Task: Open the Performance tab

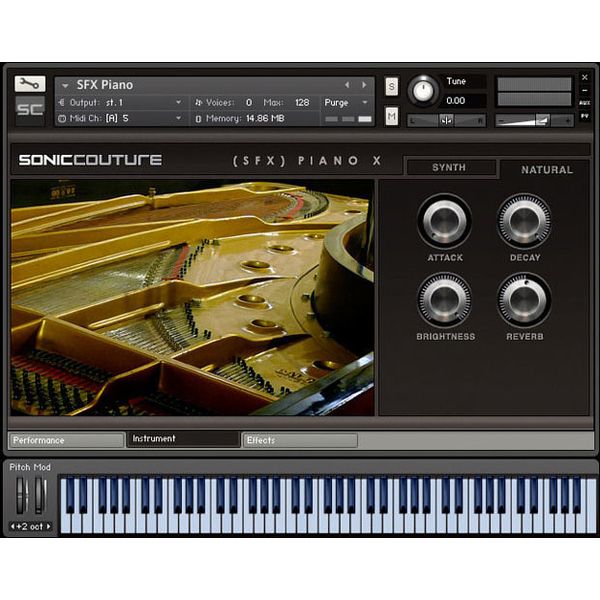Action: click(67, 440)
